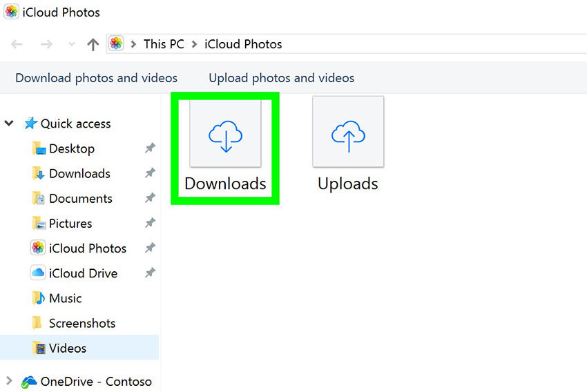Screen dimensions: 587x392
Task: Click the pin icon beside Pictures
Action: point(150,223)
